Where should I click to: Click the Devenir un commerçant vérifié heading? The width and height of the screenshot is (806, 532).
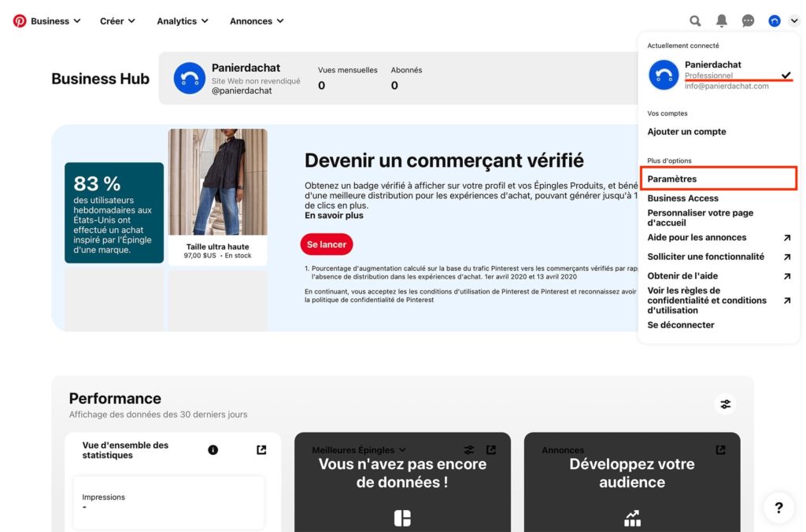[444, 161]
